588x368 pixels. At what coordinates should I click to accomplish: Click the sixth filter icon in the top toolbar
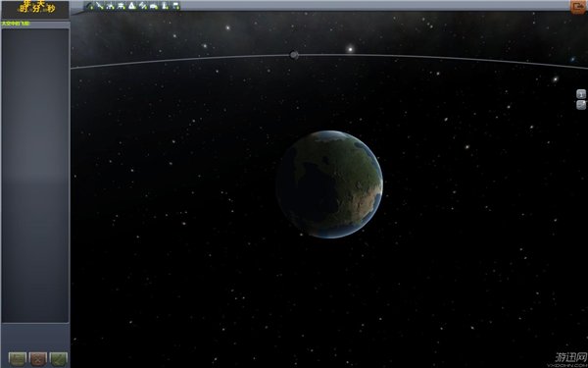coord(143,6)
